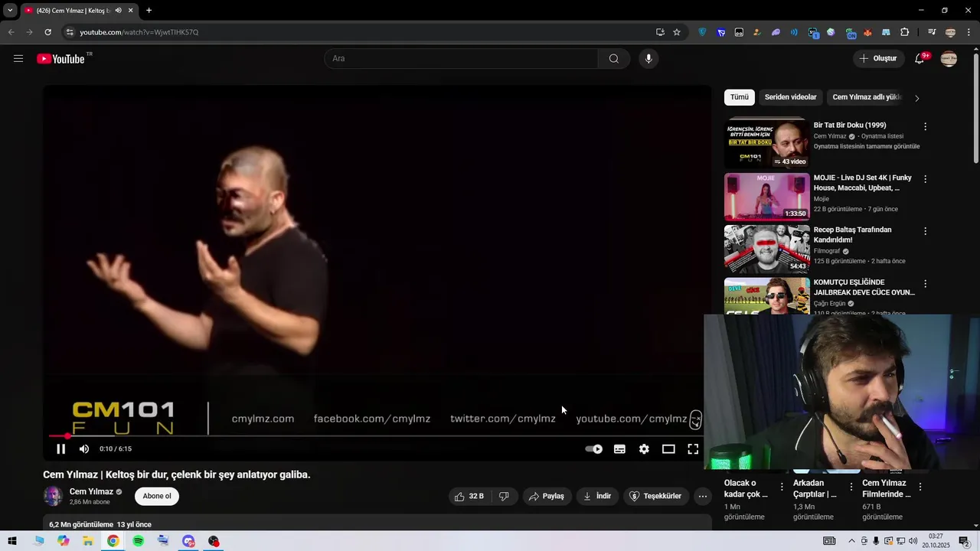The width and height of the screenshot is (980, 551).
Task: Open the player settings gear
Action: click(x=644, y=449)
